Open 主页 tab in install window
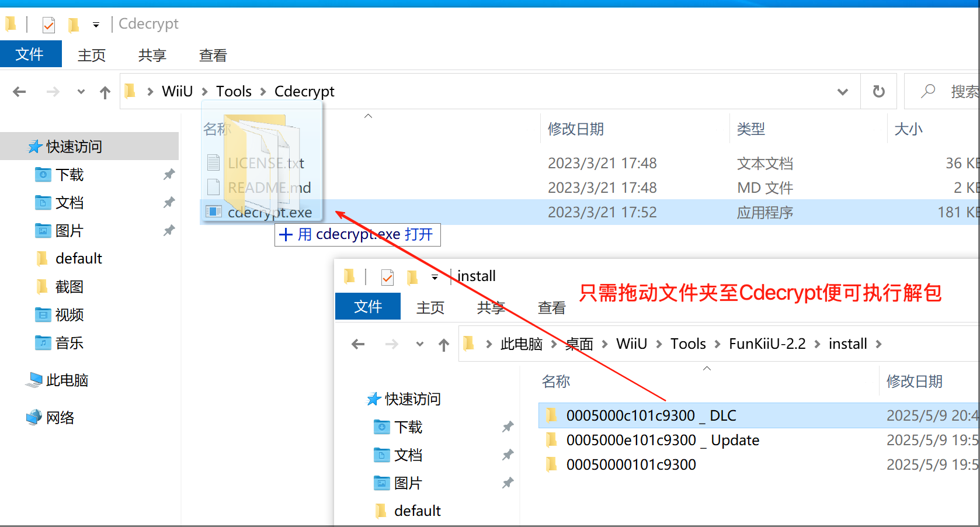980x527 pixels. [x=430, y=307]
